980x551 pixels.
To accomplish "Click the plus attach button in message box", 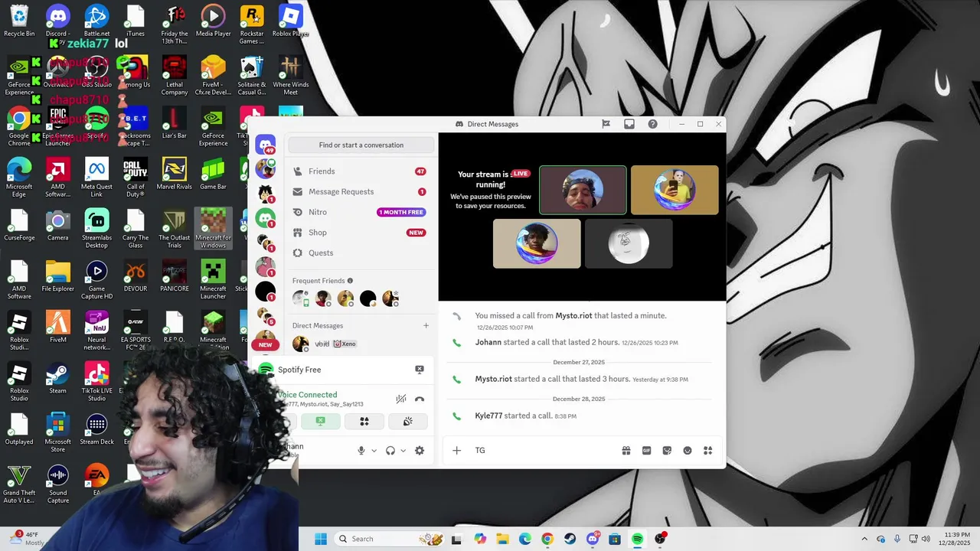I will coord(456,451).
